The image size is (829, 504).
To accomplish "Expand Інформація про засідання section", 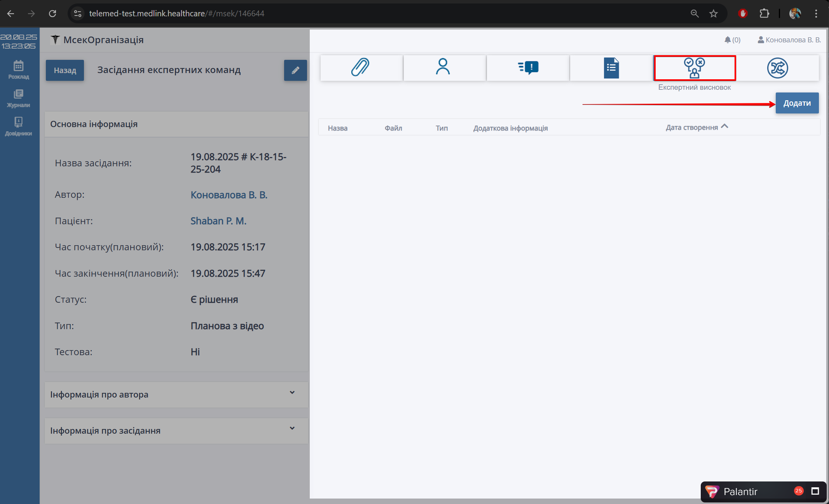I will [176, 431].
